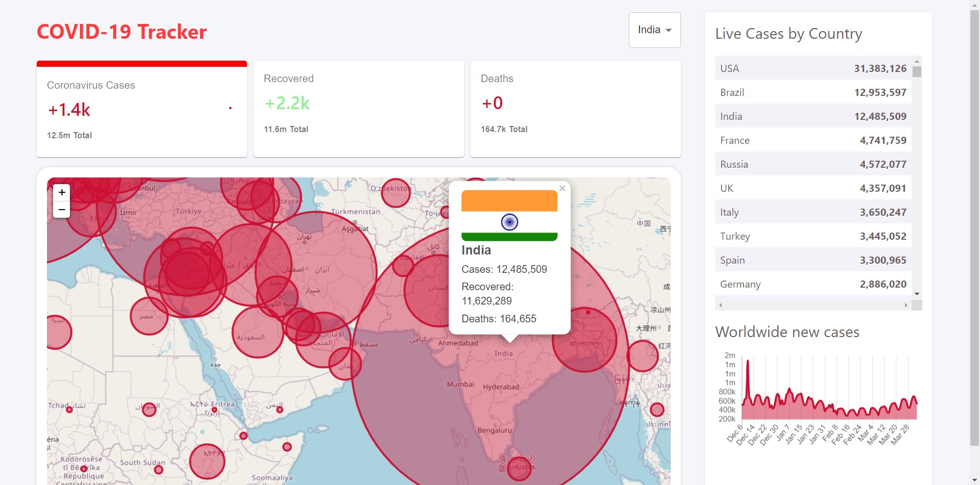The image size is (980, 485).
Task: Click the Turkey row in country table
Action: (x=813, y=236)
